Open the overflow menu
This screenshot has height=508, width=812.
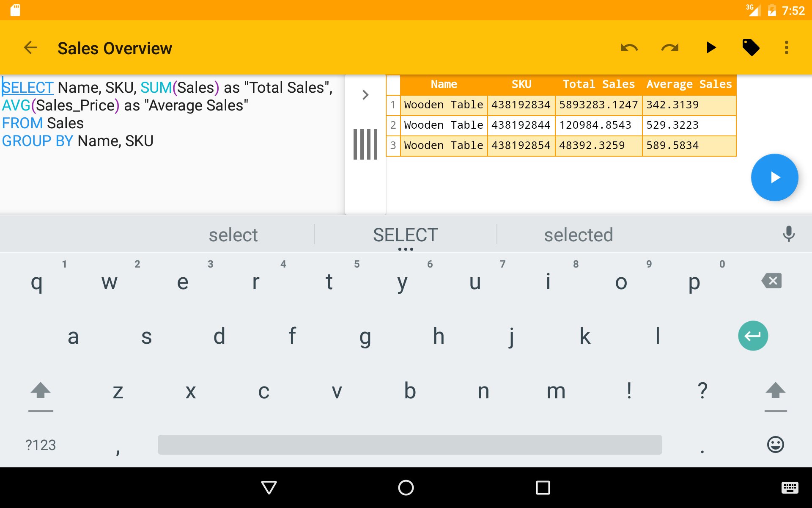(786, 47)
